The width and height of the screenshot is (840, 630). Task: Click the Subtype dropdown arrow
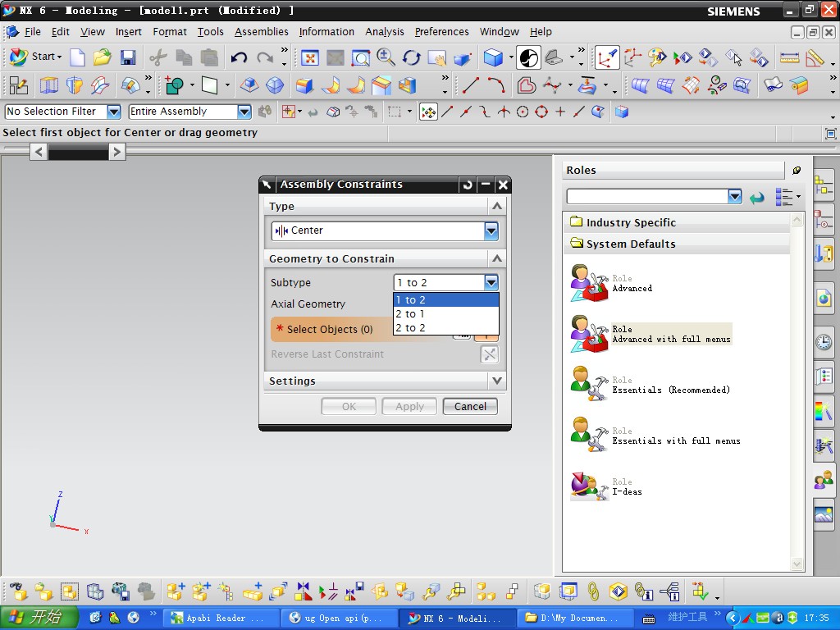click(491, 282)
